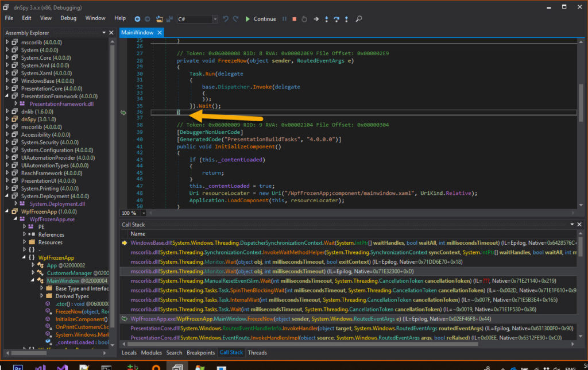The width and height of the screenshot is (588, 370).
Task: Expand the mscorlib (4.0.0.0) top node
Action: [x=7, y=42]
